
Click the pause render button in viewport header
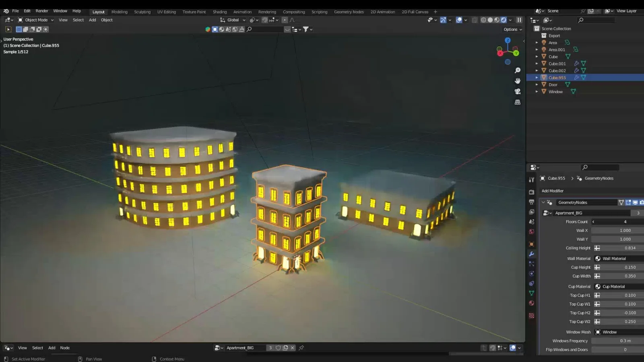[x=519, y=20]
